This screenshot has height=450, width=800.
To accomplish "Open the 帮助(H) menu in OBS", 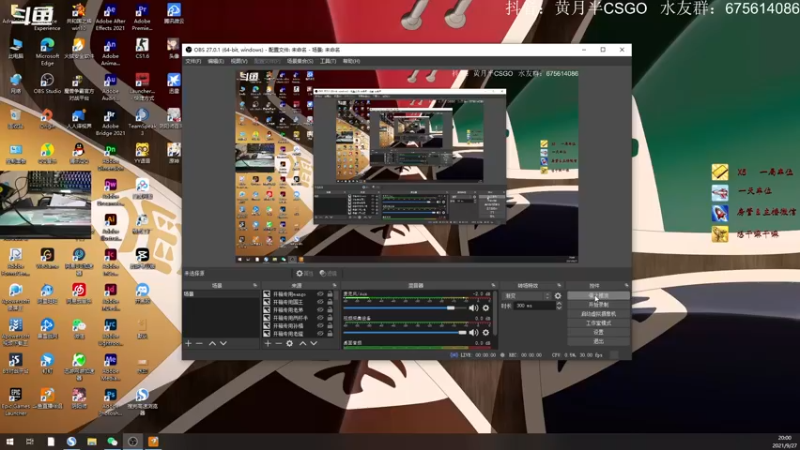I will (x=351, y=61).
